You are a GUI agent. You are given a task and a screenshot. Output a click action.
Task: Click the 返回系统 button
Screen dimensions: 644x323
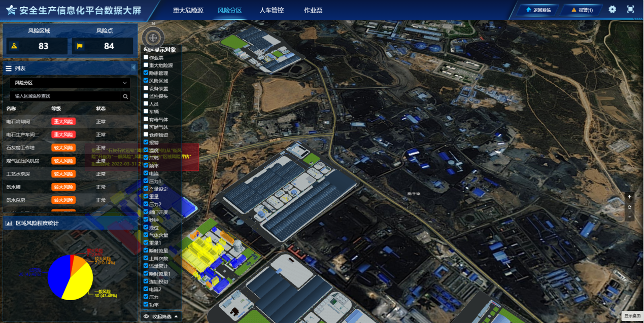coord(538,10)
